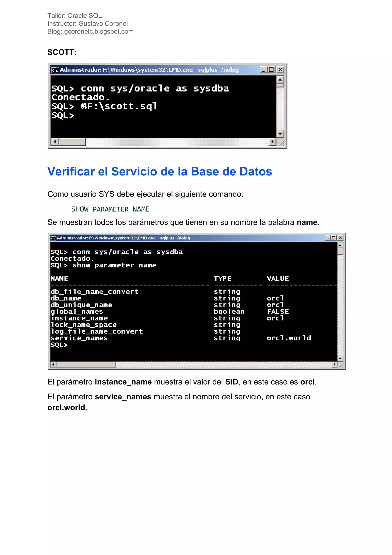Click the right scroll arrow in the first console
The width and height of the screenshot is (392, 555).
coord(272,142)
